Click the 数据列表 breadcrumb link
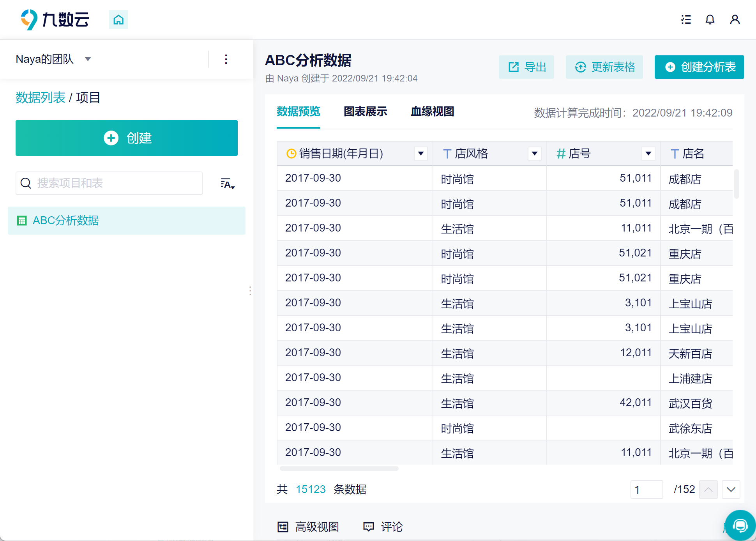This screenshot has width=756, height=541. point(41,97)
